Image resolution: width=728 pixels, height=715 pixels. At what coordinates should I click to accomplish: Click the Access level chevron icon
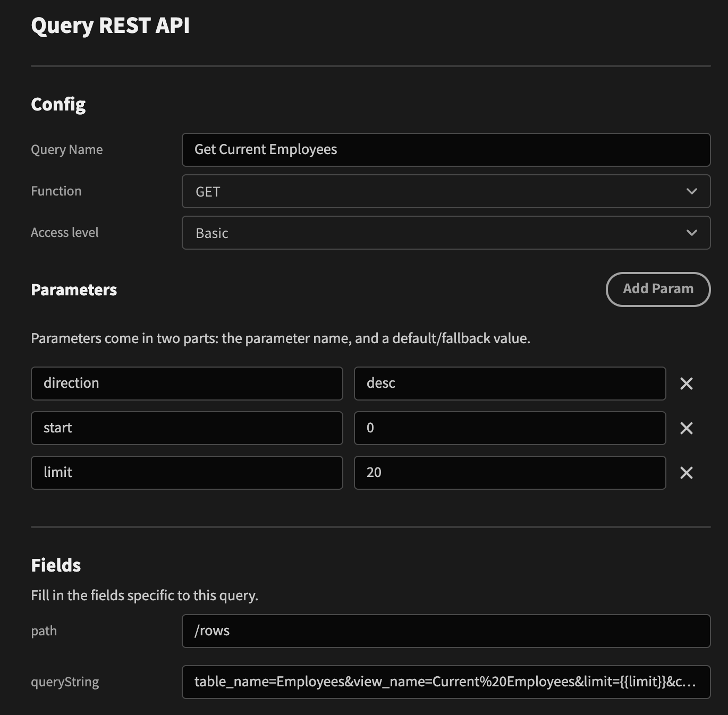coord(691,233)
